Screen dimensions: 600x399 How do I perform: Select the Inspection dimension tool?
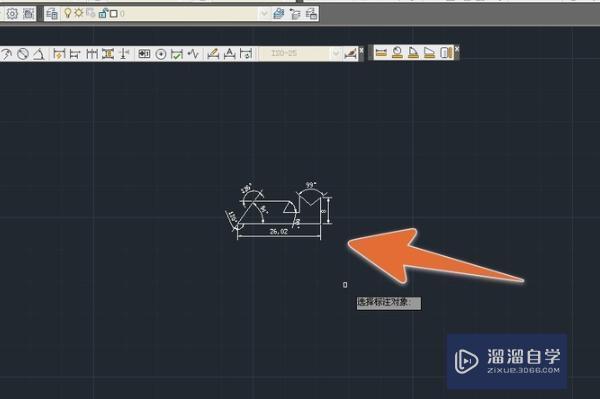pyautogui.click(x=177, y=54)
